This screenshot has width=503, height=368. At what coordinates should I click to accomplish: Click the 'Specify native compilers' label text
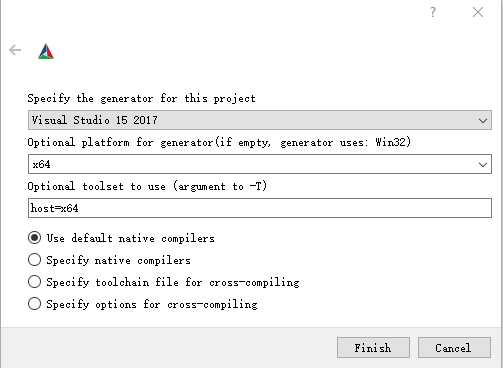coord(118,260)
